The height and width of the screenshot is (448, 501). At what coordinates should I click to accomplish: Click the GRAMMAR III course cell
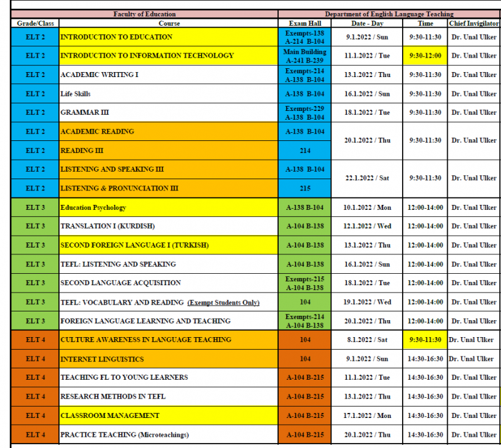tap(168, 113)
